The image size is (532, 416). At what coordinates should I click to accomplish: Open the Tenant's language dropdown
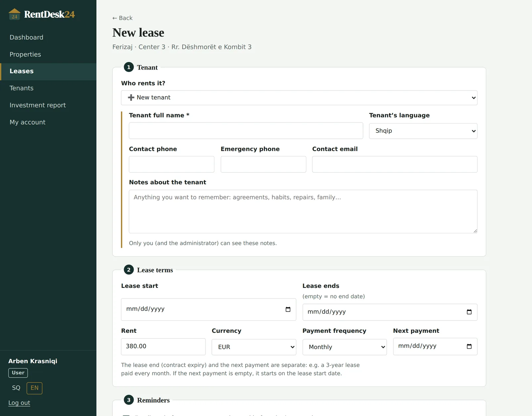pyautogui.click(x=423, y=131)
